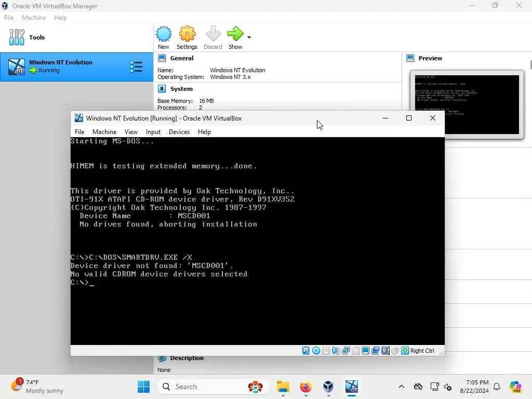The width and height of the screenshot is (532, 399).
Task: Click the Base Memory value 16 MB
Action: [x=206, y=101]
